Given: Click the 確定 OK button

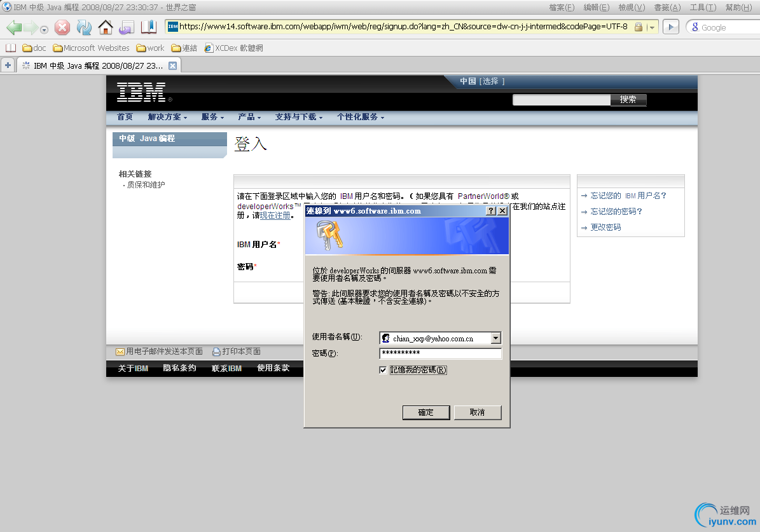Looking at the screenshot, I should 426,413.
